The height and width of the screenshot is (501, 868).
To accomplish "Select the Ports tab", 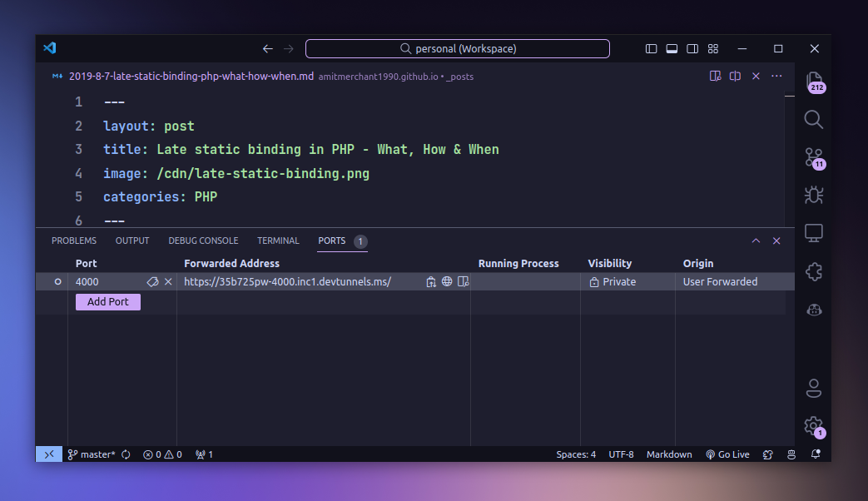I will [x=331, y=241].
